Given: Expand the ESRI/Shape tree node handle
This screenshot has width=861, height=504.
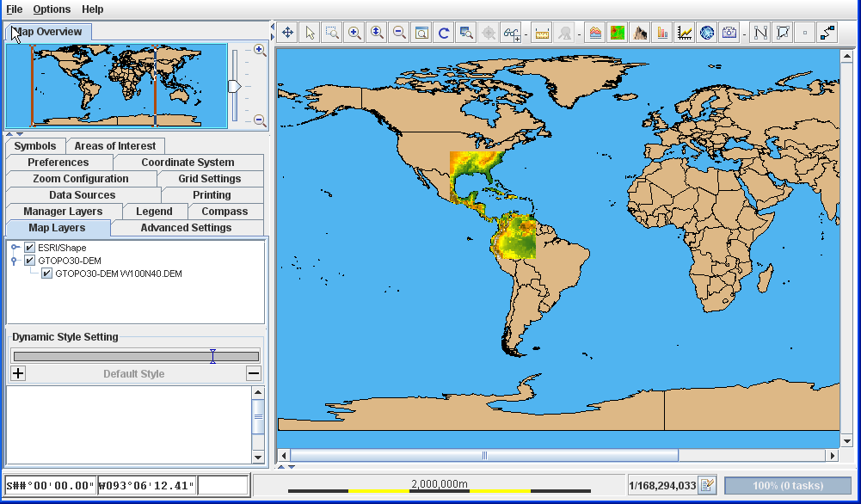Looking at the screenshot, I should click(15, 248).
